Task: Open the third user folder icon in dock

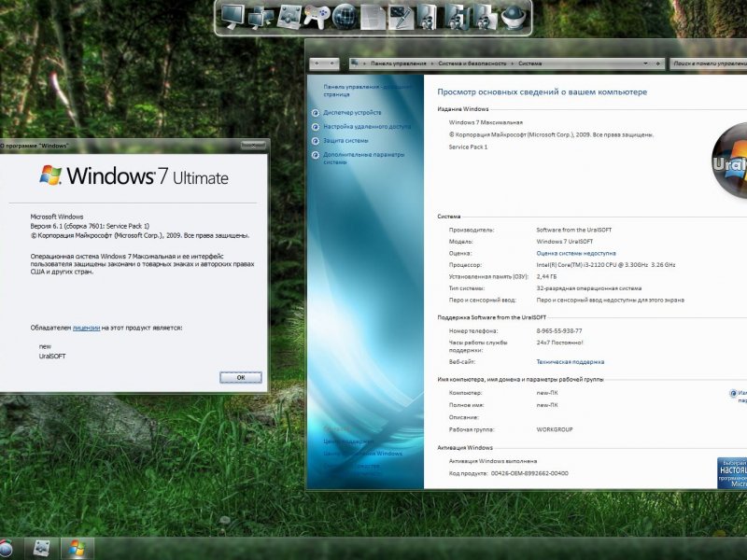Action: click(485, 18)
